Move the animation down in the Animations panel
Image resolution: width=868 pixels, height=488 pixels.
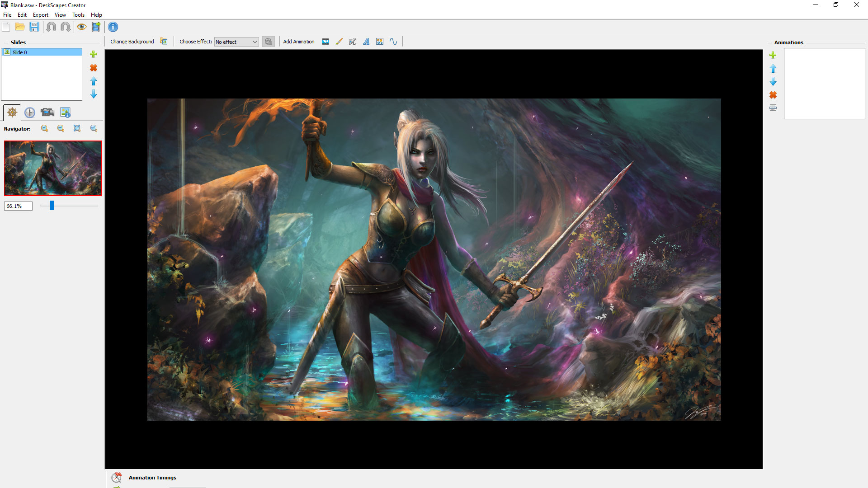pos(773,81)
